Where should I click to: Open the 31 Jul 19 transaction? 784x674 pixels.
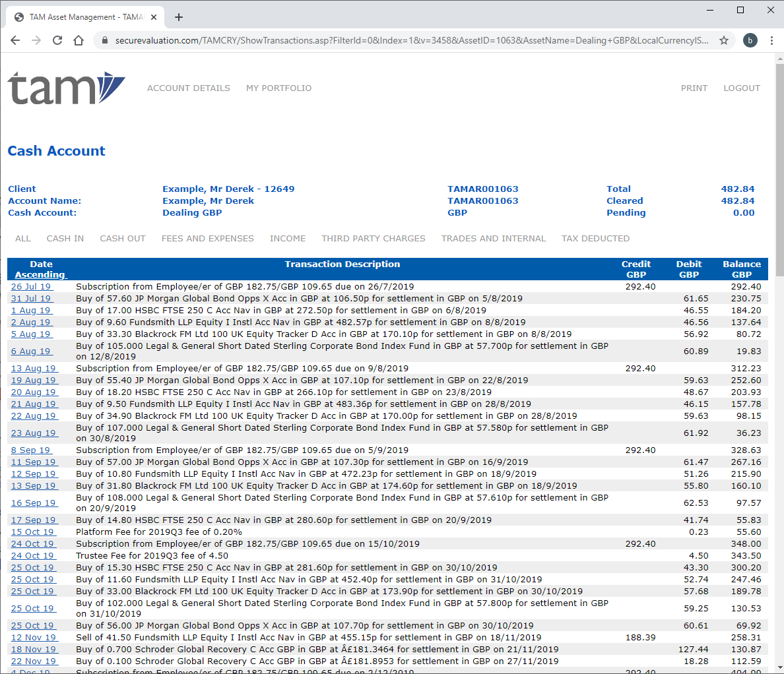[x=32, y=298]
